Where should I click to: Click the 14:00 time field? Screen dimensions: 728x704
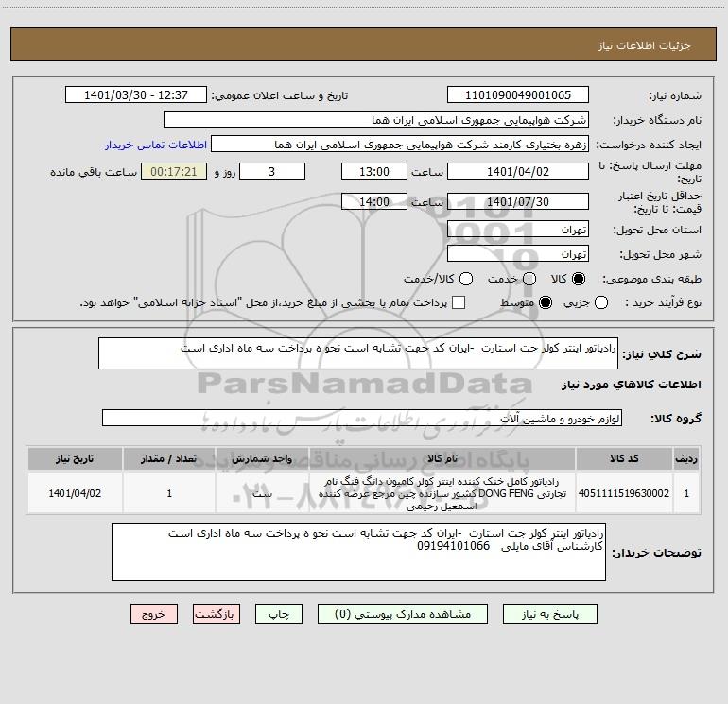point(374,201)
